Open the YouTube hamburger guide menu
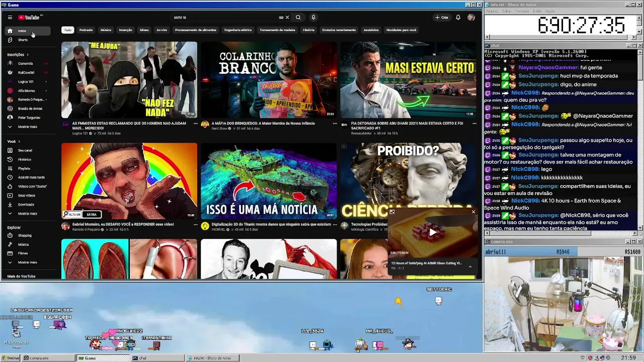Viewport: 644px width, 362px height. tap(10, 17)
